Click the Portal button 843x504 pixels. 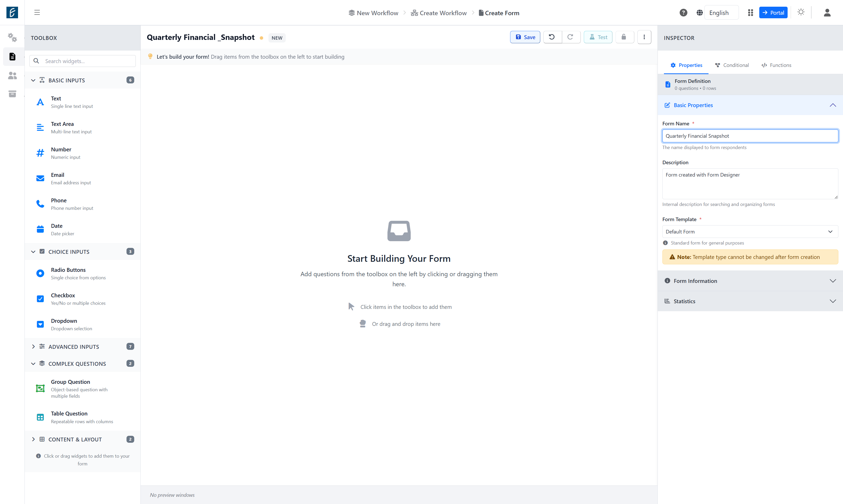point(773,13)
